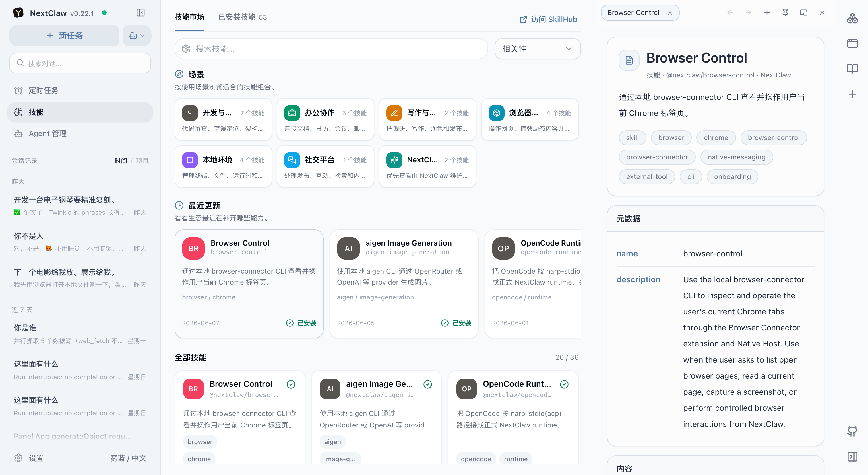Image resolution: width=868 pixels, height=475 pixels.
Task: Open Agent 管理 page
Action: coord(80,133)
